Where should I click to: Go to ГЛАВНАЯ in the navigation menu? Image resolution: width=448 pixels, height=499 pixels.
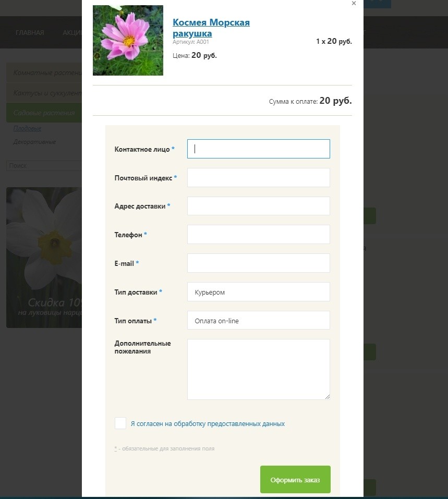pos(30,32)
